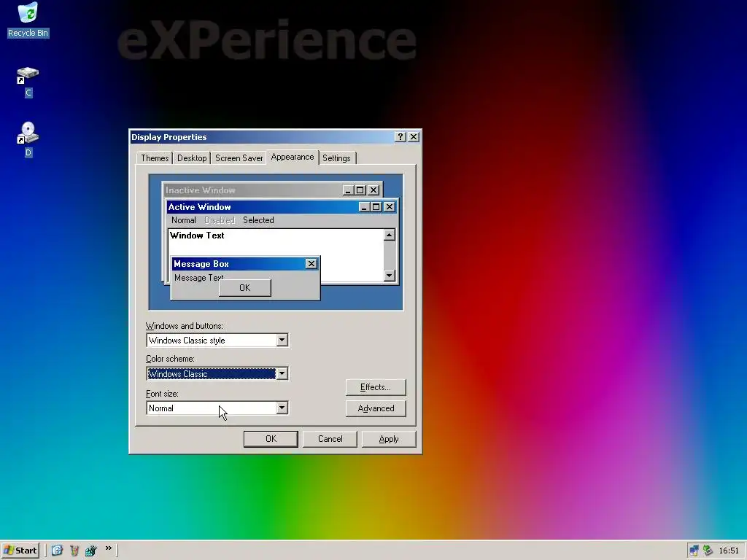Switch to the Desktop tab
Image resolution: width=747 pixels, height=560 pixels.
[x=192, y=158]
